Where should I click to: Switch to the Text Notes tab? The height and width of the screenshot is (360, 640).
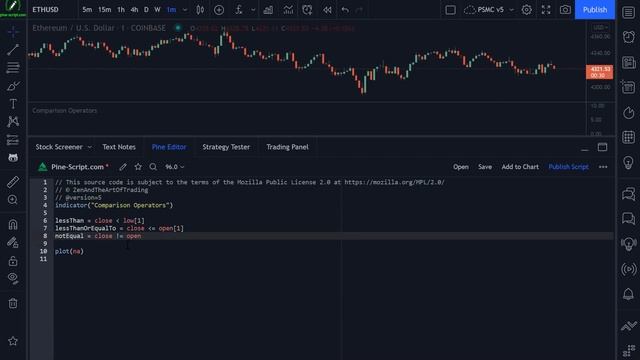coord(119,147)
